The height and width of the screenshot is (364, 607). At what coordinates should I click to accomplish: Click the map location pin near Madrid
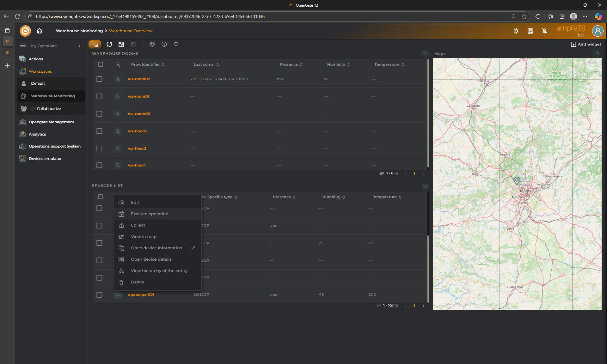pos(517,180)
